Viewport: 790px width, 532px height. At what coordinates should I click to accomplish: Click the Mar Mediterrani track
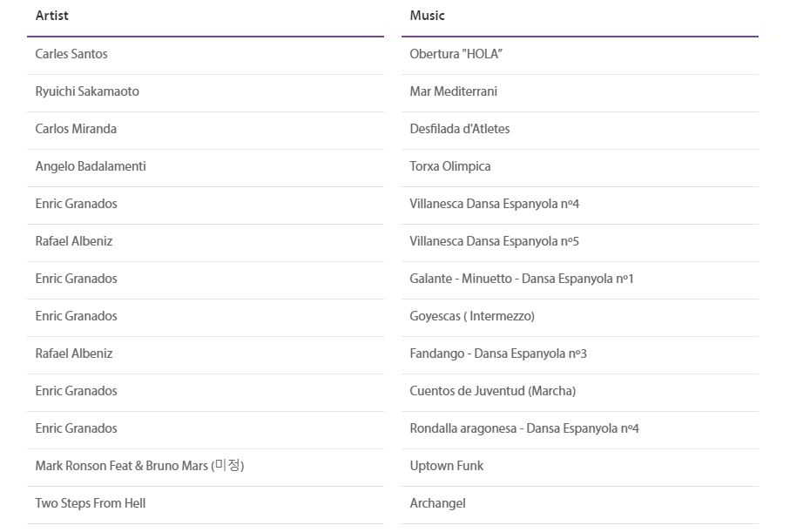pos(453,91)
